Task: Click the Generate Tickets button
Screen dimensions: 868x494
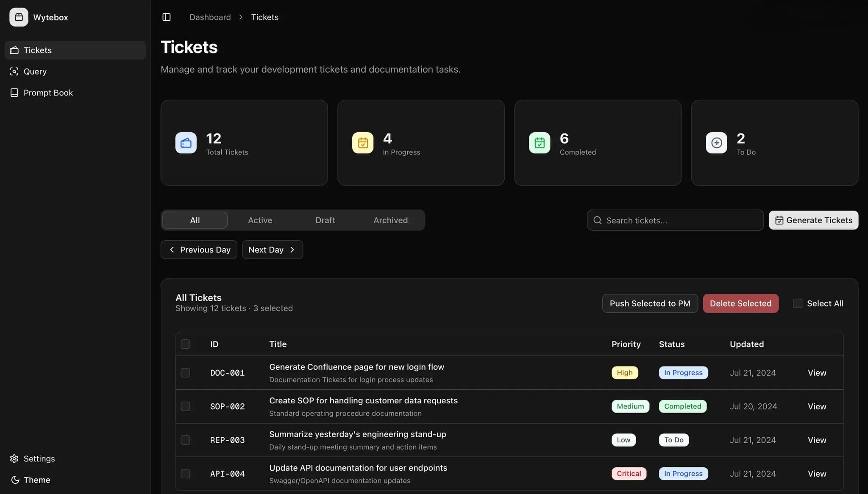Action: (x=813, y=220)
